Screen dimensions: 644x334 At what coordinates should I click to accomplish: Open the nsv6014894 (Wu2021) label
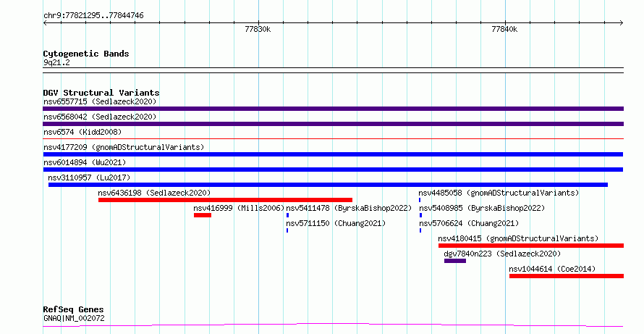click(85, 162)
